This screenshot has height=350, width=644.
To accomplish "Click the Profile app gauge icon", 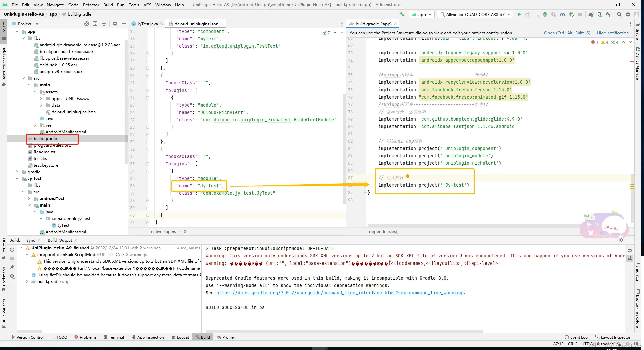I will [x=562, y=14].
